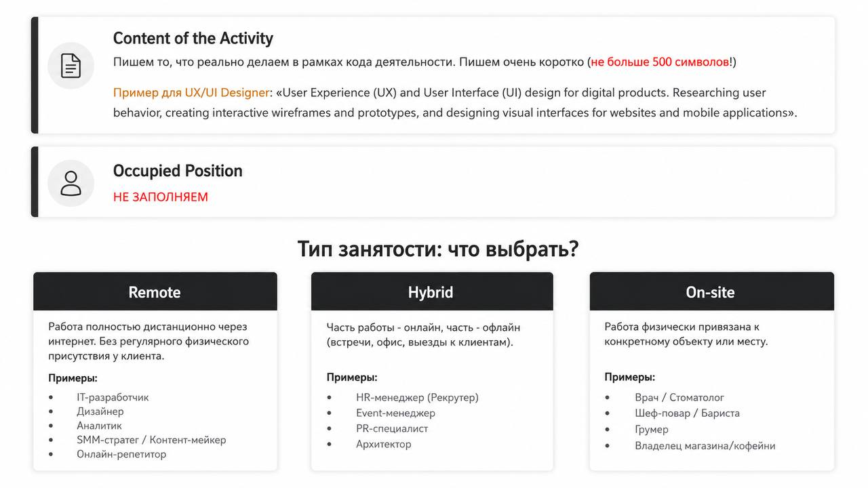Click the Примеры label in the Hybrid card

[x=352, y=378]
